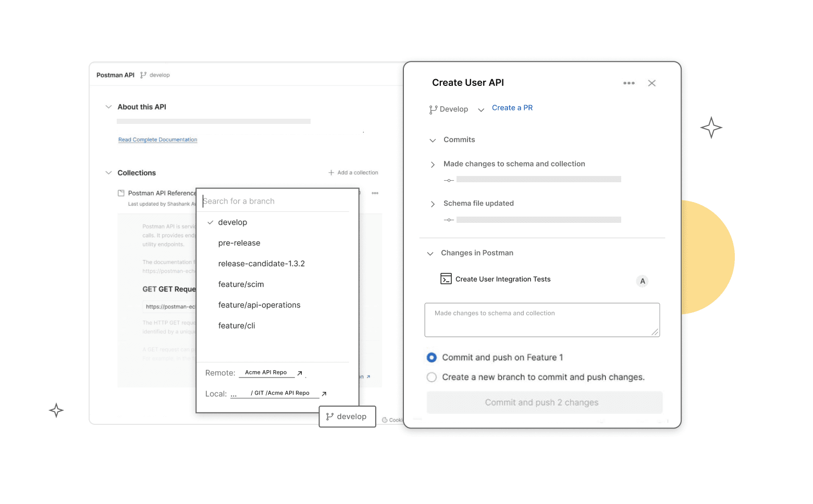Click the Postman API Reference collection icon

tap(121, 193)
